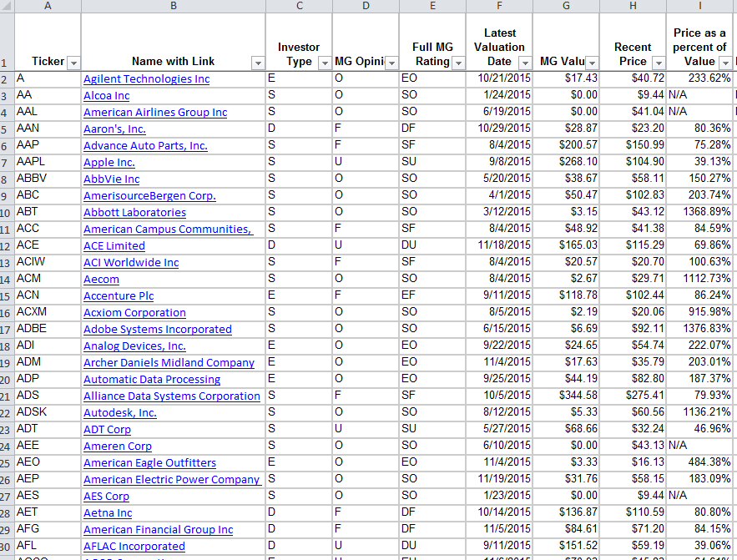737x560 pixels.
Task: Open the Latest Valuation Date filter dropdown
Action: 525,63
